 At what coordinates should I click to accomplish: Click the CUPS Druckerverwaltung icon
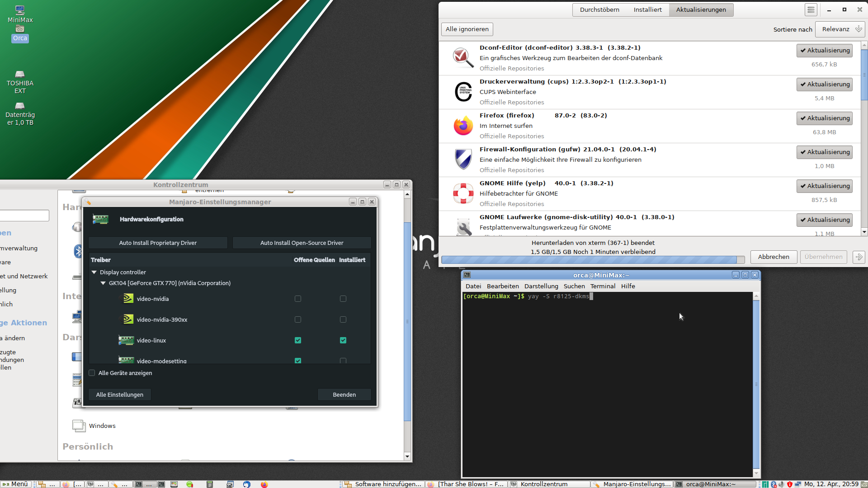coord(463,92)
